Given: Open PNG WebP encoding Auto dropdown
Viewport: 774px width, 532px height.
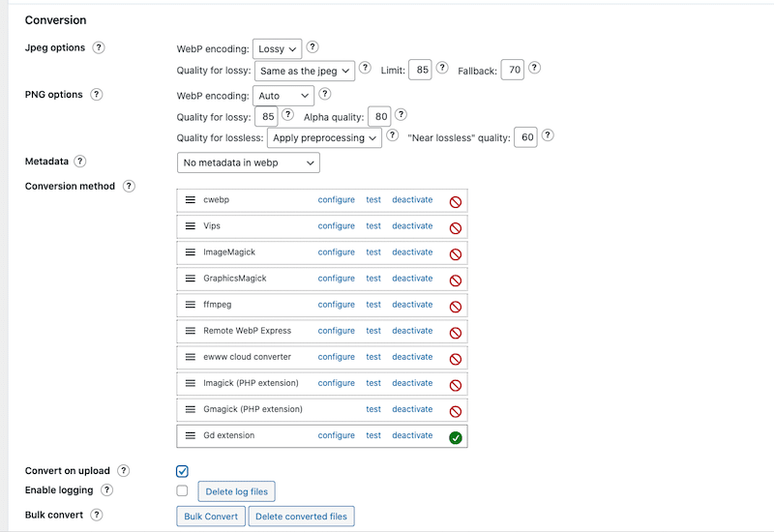Looking at the screenshot, I should pyautogui.click(x=283, y=96).
